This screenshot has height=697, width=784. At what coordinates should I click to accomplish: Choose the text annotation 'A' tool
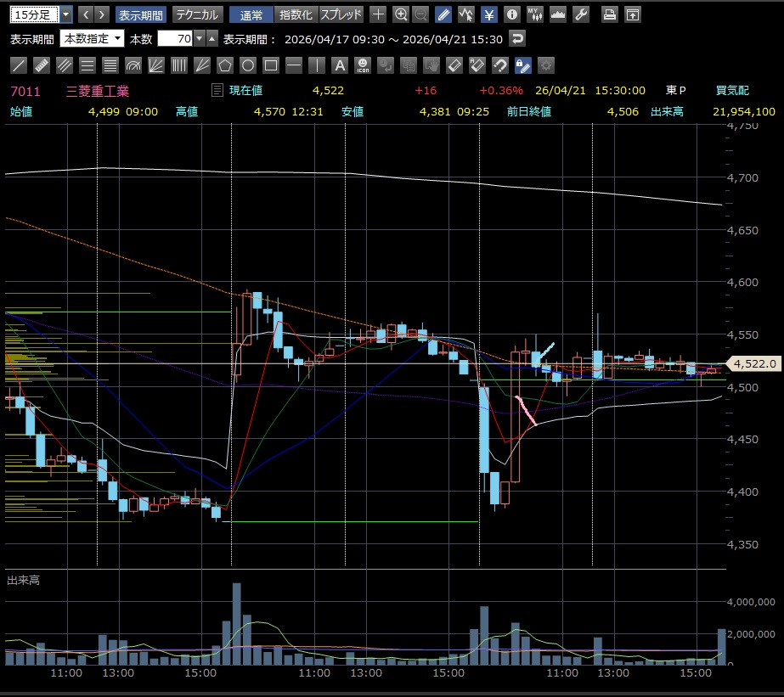point(340,65)
